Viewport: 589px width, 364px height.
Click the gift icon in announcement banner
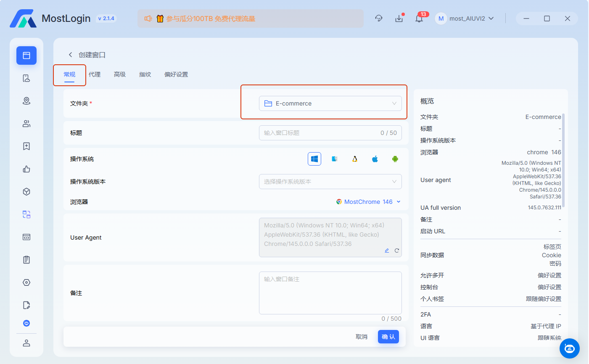tap(160, 18)
